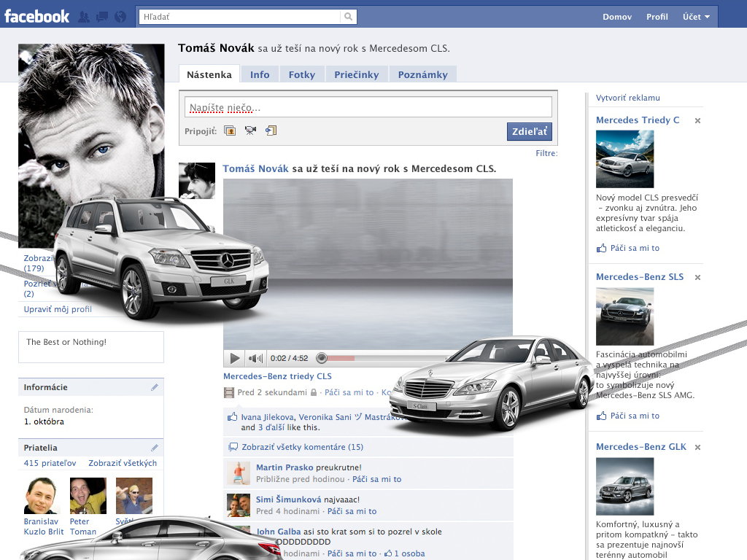Click the 1 osoba likes link
This screenshot has width=747, height=560.
409,553
